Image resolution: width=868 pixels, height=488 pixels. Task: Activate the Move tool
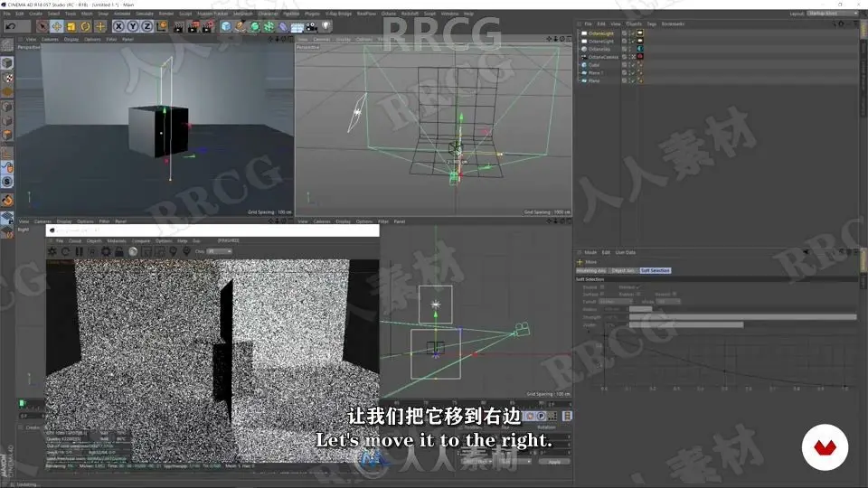pos(56,26)
